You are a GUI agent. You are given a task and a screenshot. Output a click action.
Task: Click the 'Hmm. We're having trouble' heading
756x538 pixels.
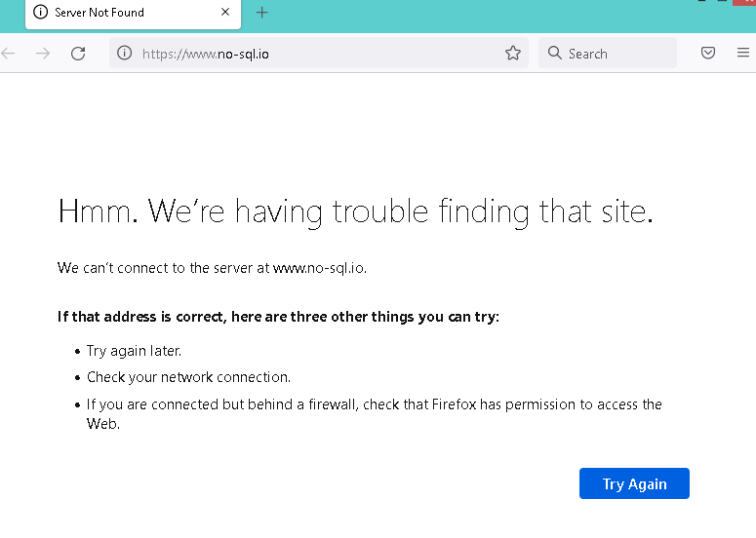point(355,211)
